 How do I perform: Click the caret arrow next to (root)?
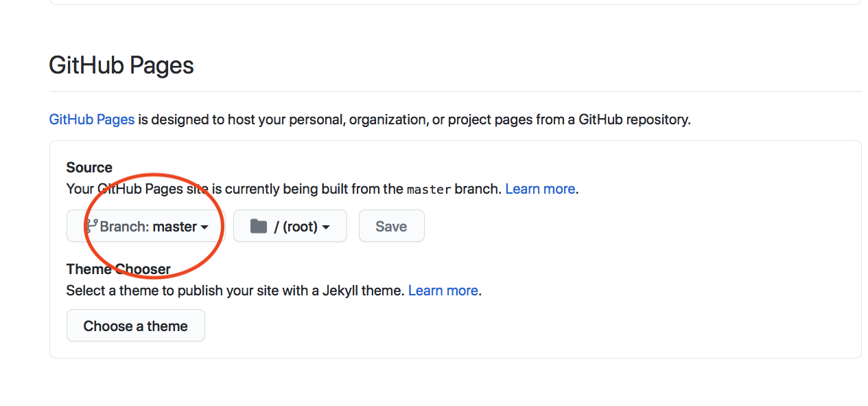(x=325, y=227)
